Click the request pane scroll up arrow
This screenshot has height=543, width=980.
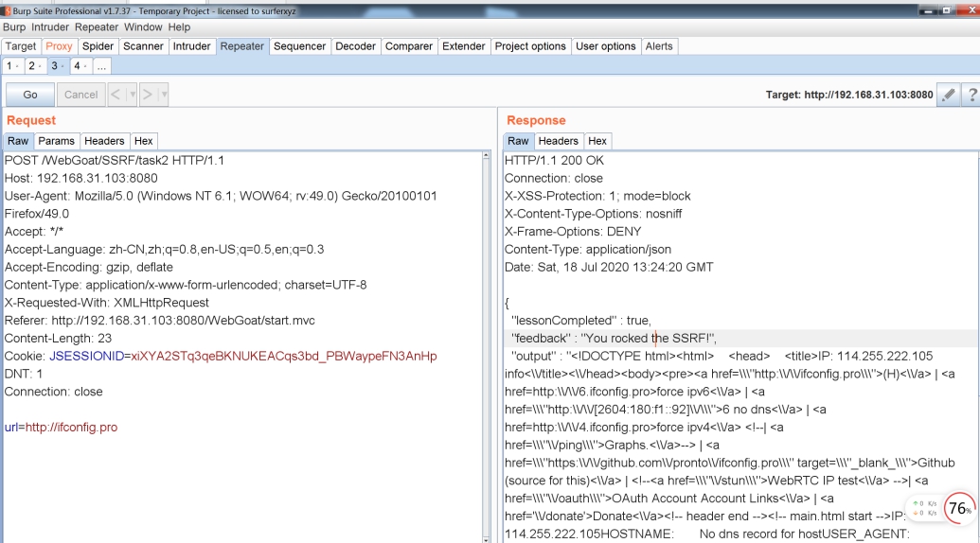click(487, 155)
